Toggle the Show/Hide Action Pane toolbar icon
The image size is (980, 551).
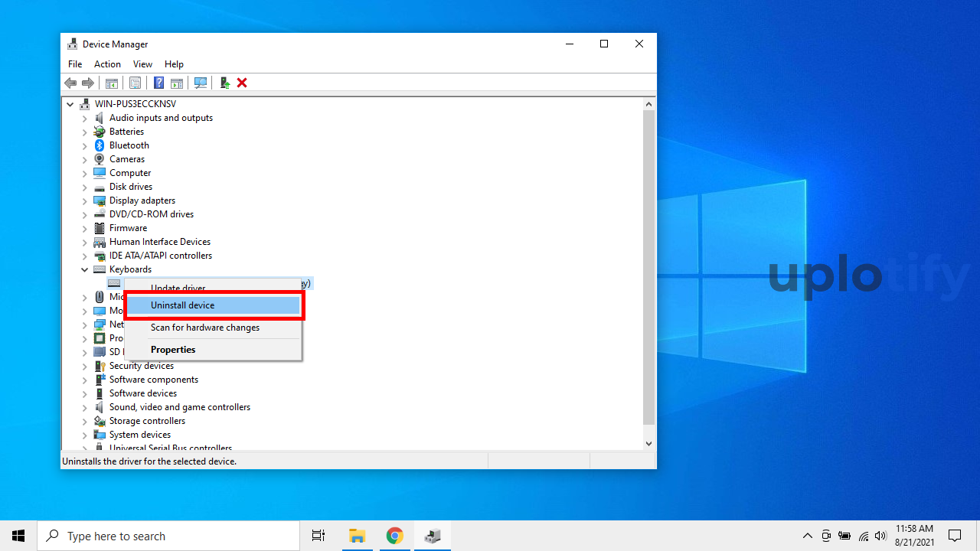(x=177, y=83)
